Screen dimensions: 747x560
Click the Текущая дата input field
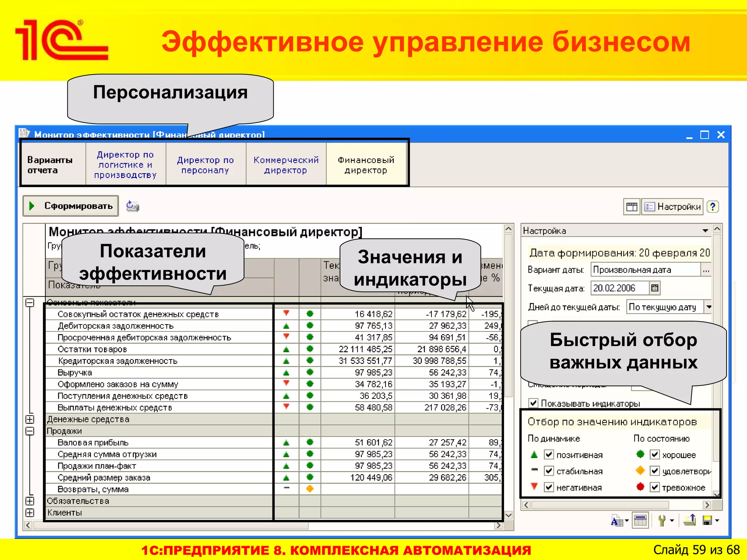click(x=620, y=288)
